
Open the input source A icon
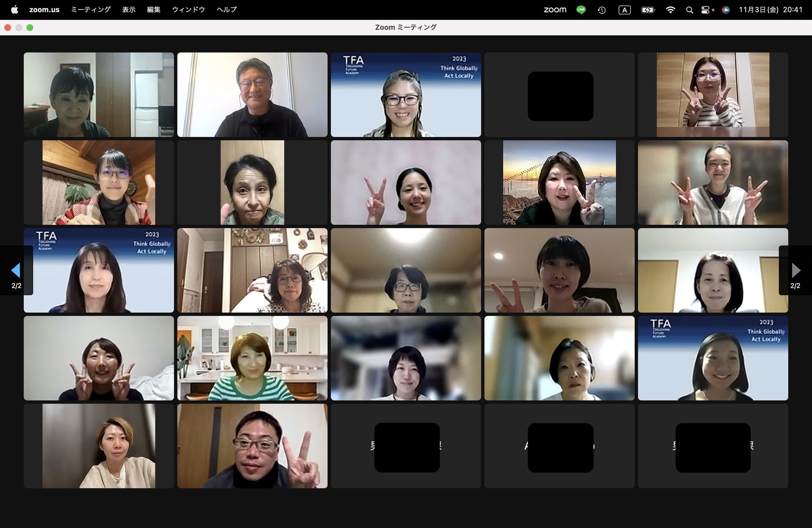(624, 10)
